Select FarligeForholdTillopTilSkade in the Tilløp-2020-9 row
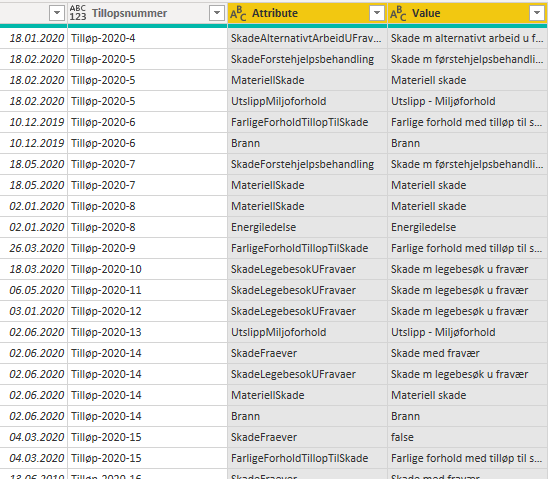The width and height of the screenshot is (548, 479). coord(307,248)
